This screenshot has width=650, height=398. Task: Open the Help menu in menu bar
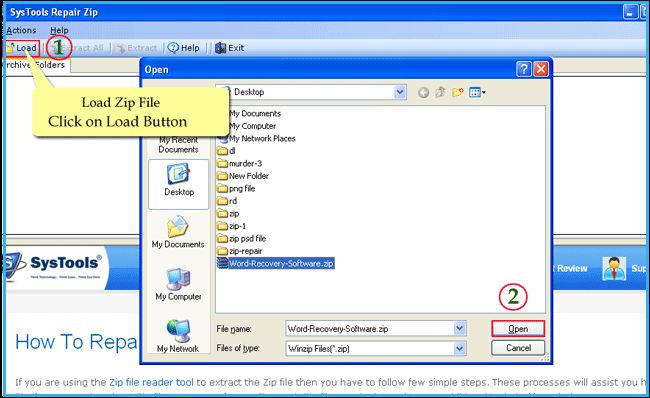pos(59,30)
